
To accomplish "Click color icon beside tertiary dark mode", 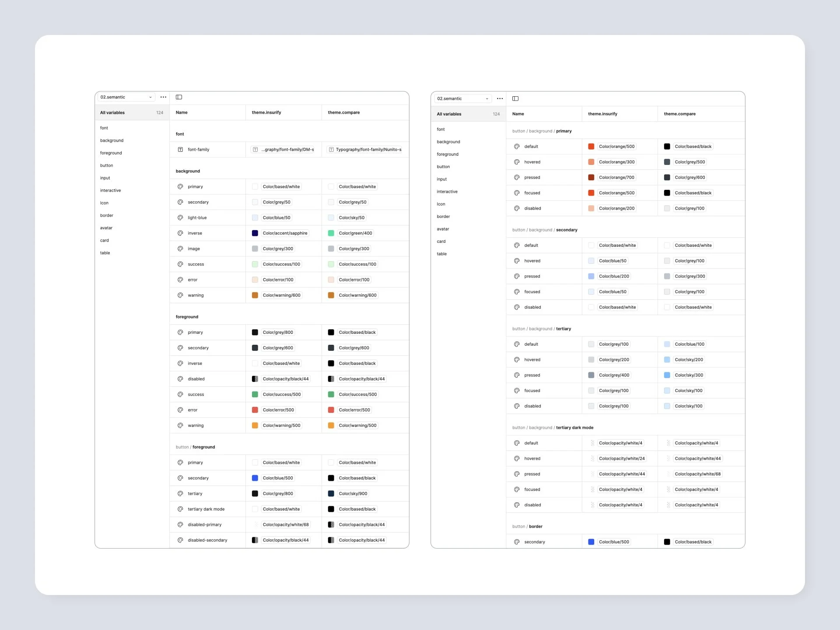I will tap(180, 509).
